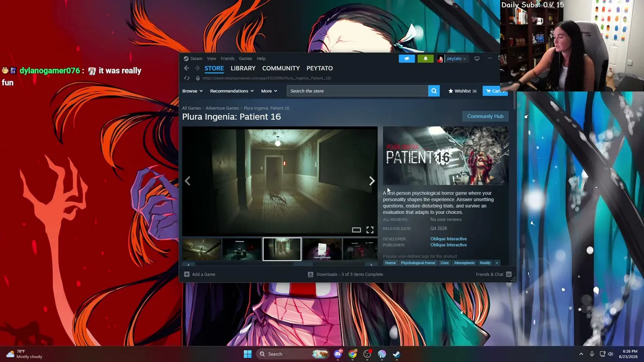Open Steam Downloads manager icon
The width and height of the screenshot is (644, 362).
[x=310, y=275]
